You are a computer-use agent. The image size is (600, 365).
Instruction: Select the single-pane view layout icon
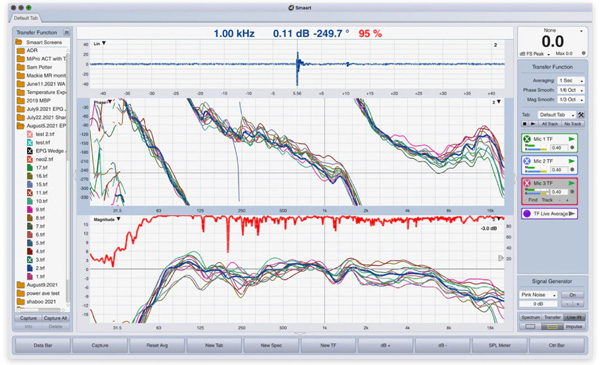[530, 326]
